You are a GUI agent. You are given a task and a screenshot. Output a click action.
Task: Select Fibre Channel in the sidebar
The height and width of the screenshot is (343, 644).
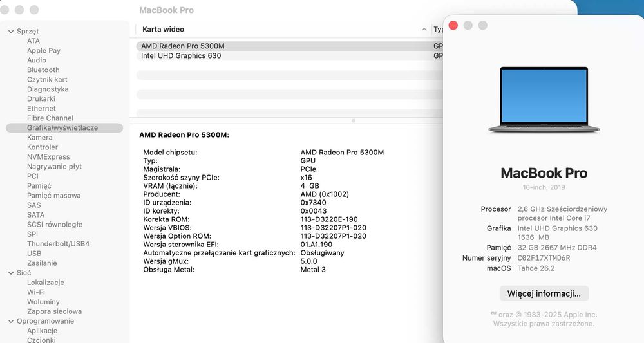pyautogui.click(x=50, y=118)
